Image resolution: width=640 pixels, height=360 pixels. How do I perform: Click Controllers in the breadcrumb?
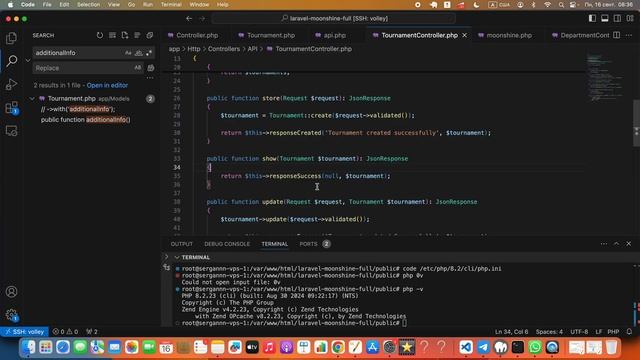tap(224, 49)
